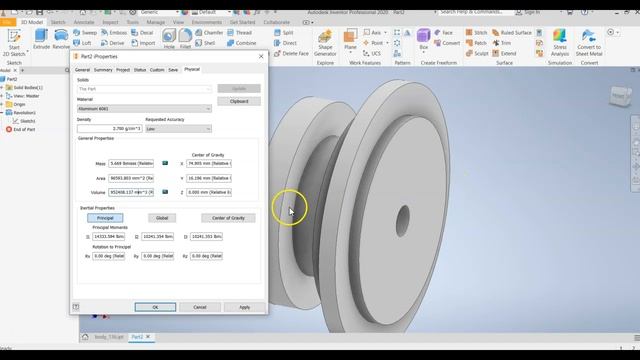
Task: Create a freeform Box
Action: (x=424, y=39)
